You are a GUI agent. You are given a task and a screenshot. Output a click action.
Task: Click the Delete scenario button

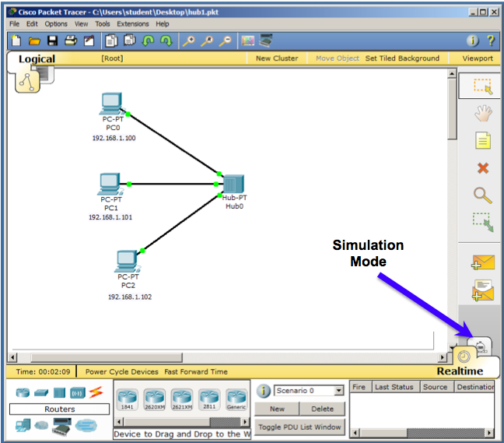tap(323, 409)
